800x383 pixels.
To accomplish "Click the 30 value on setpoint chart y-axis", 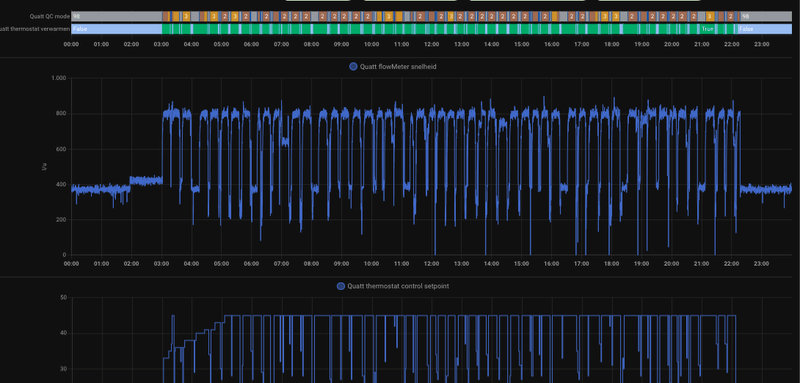I will 64,369.
